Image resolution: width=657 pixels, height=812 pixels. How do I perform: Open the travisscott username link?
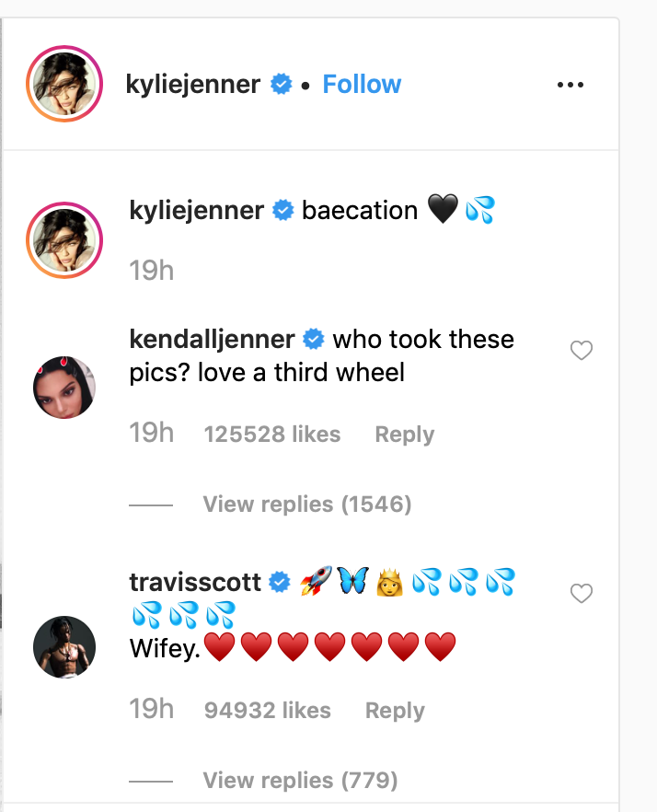coord(195,583)
